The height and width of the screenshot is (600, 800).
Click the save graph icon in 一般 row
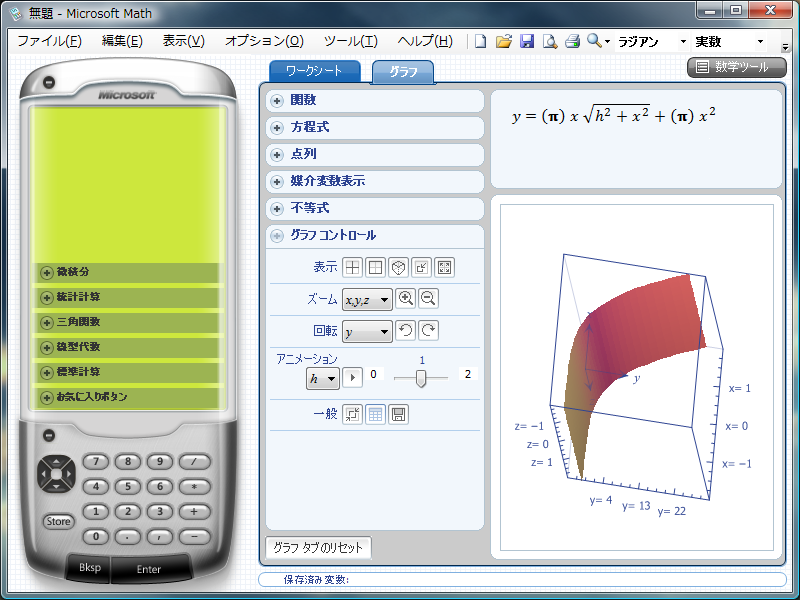(398, 414)
